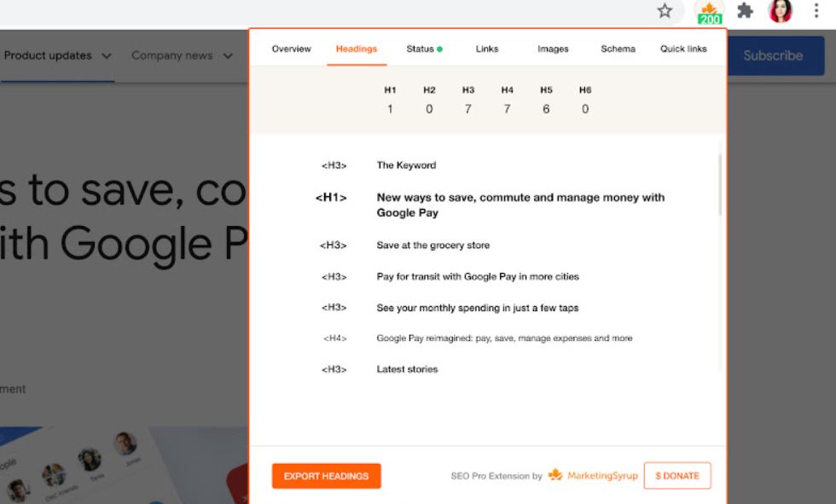Open the Extensions puzzle piece menu
This screenshot has height=504, width=836.
(x=745, y=10)
